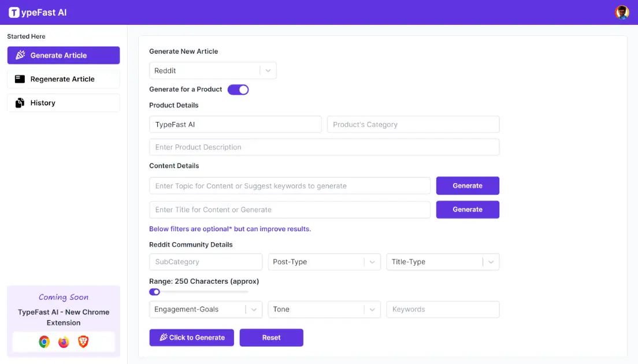
Task: Click the Firefox icon in Coming Soon panel
Action: [x=64, y=341]
